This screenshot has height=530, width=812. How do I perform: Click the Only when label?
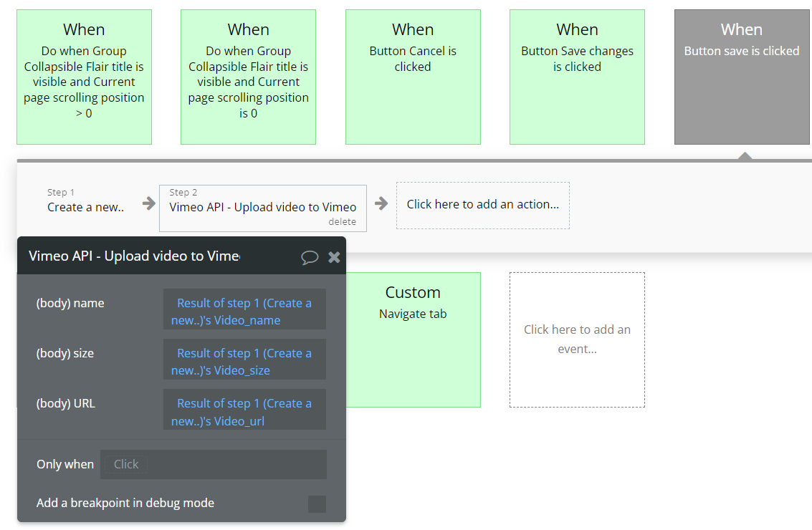coord(65,464)
